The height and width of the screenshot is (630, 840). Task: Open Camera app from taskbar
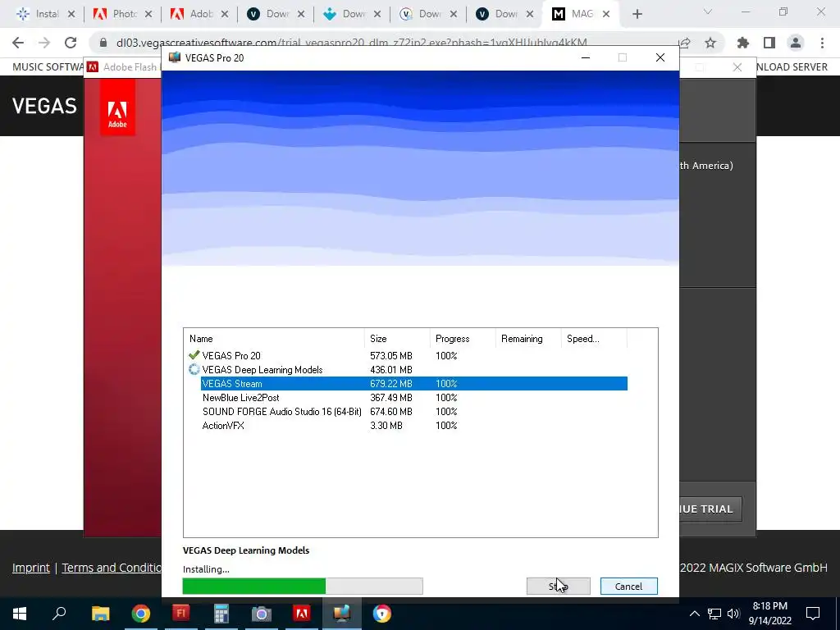pos(262,614)
